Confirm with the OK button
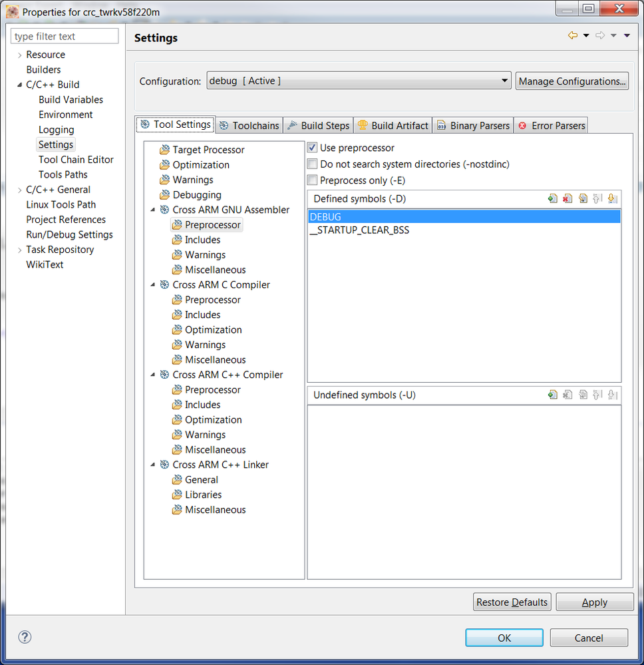 [504, 638]
